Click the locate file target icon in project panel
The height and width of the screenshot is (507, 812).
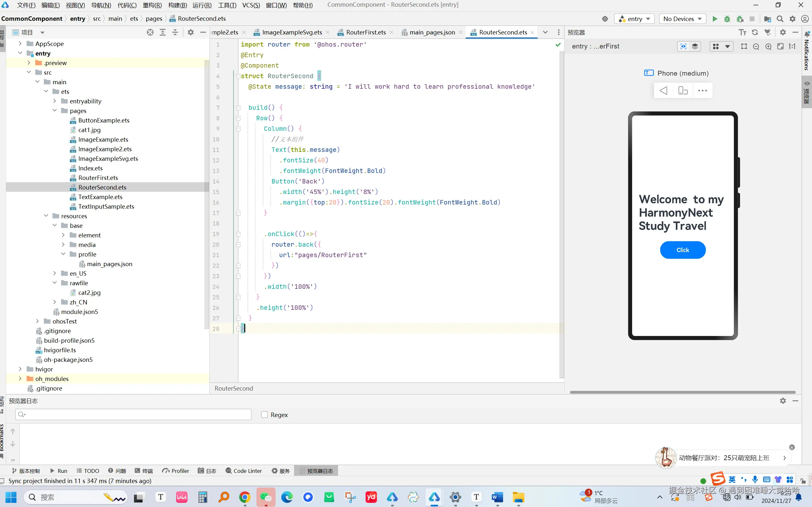click(150, 32)
